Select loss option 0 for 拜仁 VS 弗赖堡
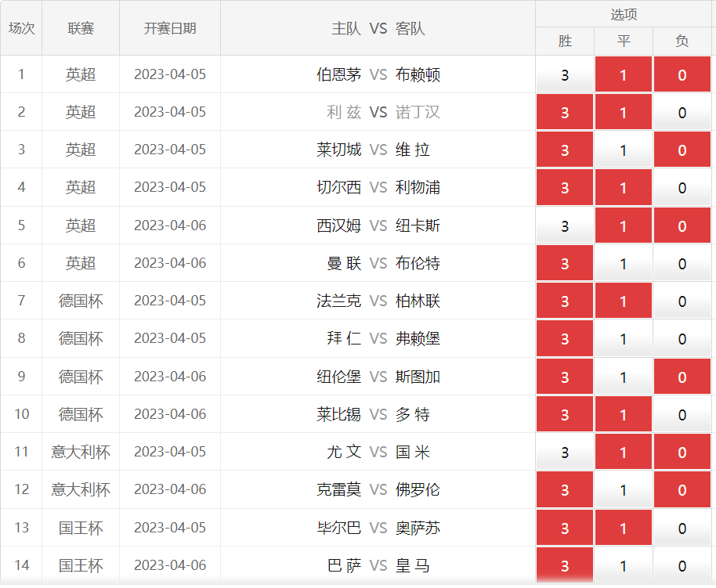Viewport: 716px width, 588px height. [682, 338]
